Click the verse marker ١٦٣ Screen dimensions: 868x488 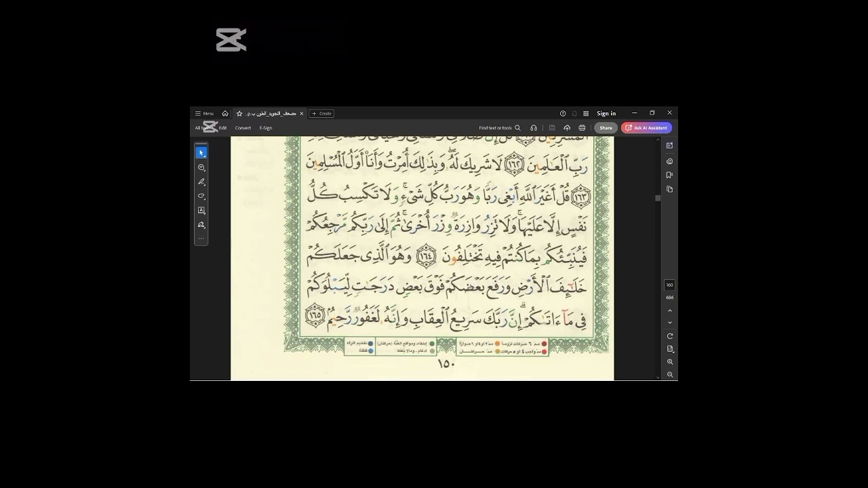coord(580,197)
